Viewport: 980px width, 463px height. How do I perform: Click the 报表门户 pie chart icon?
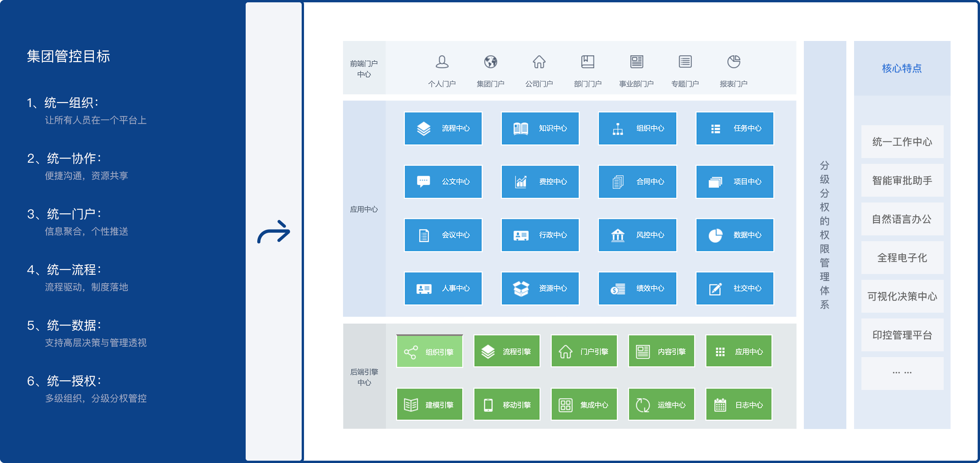click(x=734, y=62)
